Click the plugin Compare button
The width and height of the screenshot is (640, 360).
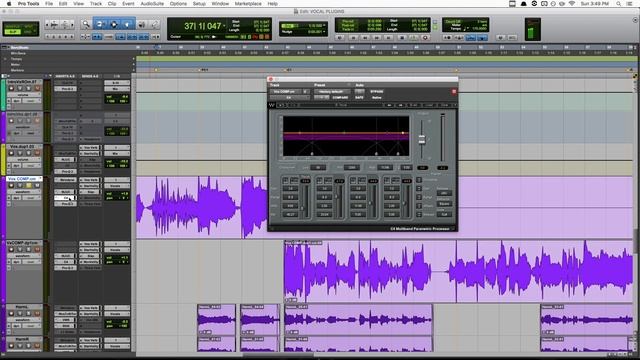(340, 98)
